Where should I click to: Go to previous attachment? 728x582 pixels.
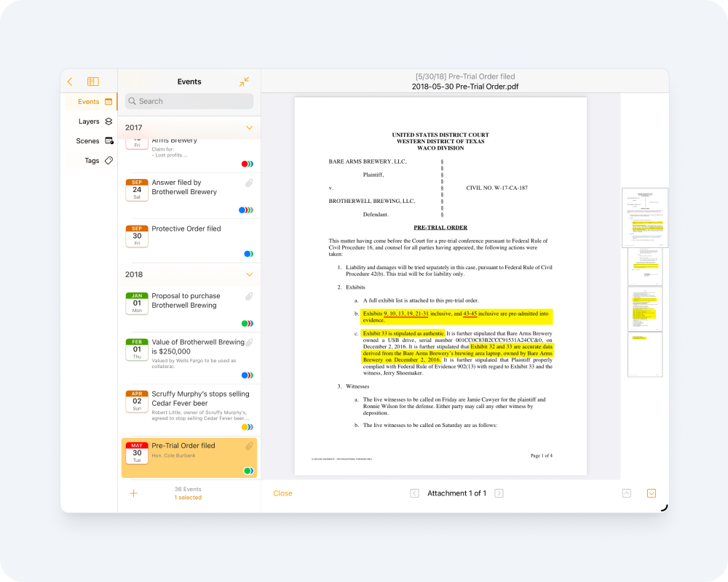tap(415, 493)
